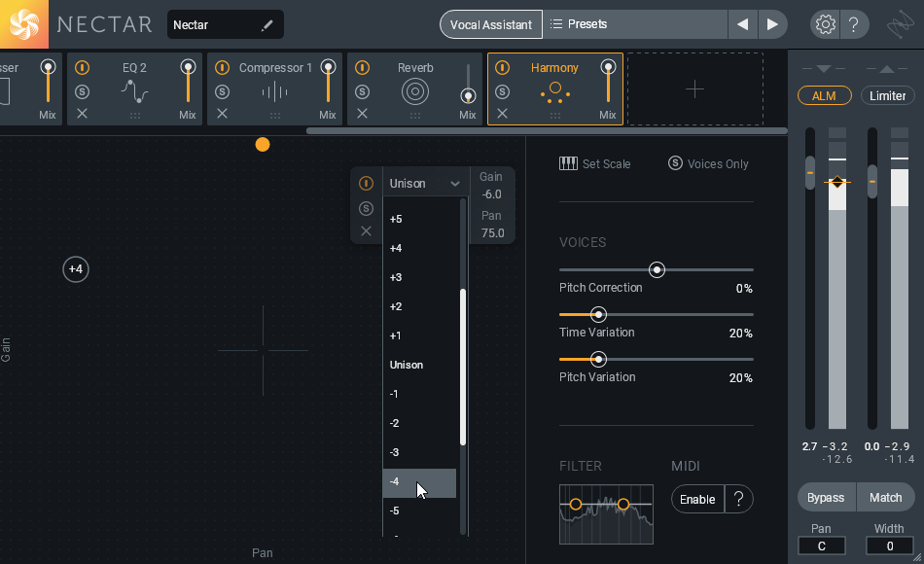Viewport: 924px width, 564px height.
Task: Select the Reverb module rings icon
Action: tap(415, 92)
